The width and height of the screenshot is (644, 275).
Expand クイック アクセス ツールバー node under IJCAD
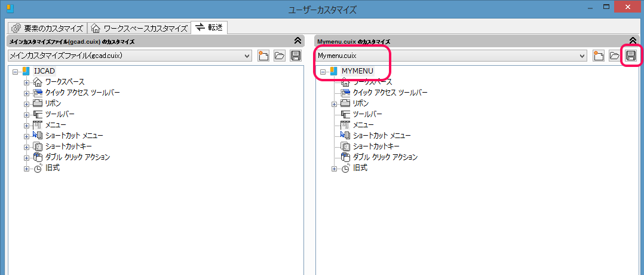point(27,93)
